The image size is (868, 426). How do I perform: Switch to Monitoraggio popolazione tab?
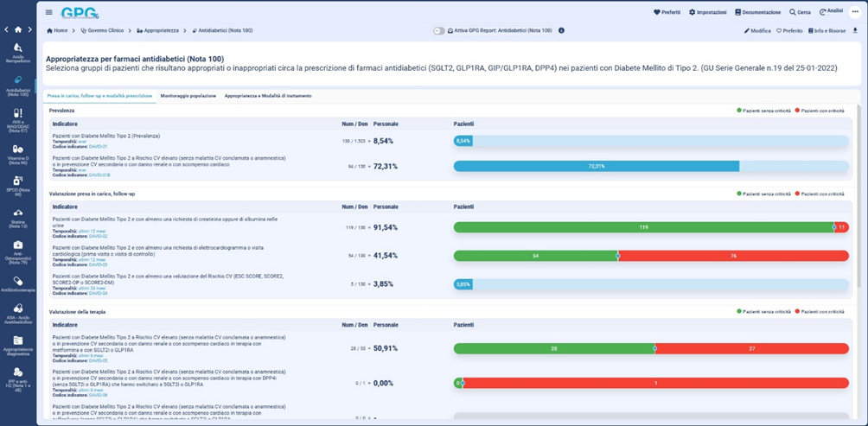(188, 96)
